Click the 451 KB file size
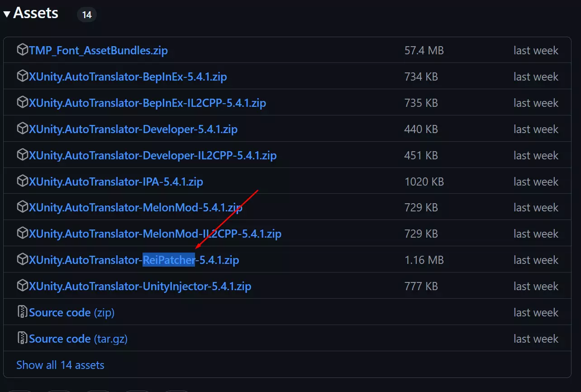The height and width of the screenshot is (392, 581). pyautogui.click(x=421, y=155)
